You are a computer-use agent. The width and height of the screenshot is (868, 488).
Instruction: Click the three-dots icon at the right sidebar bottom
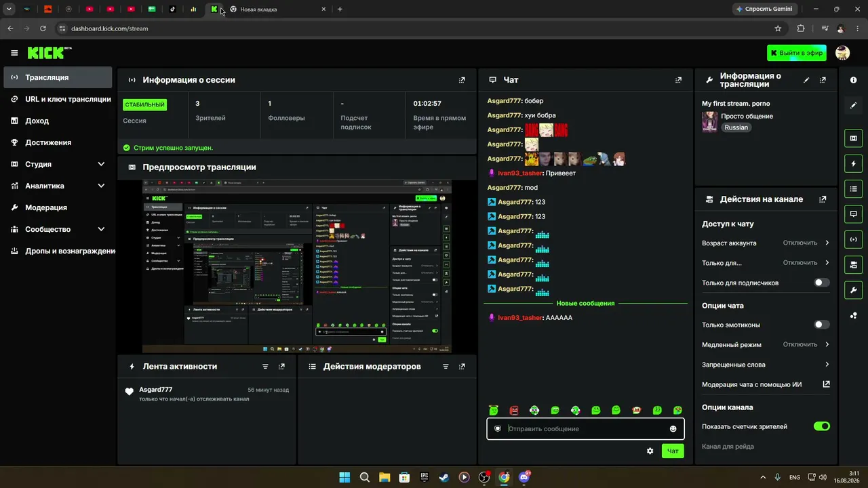point(853,315)
